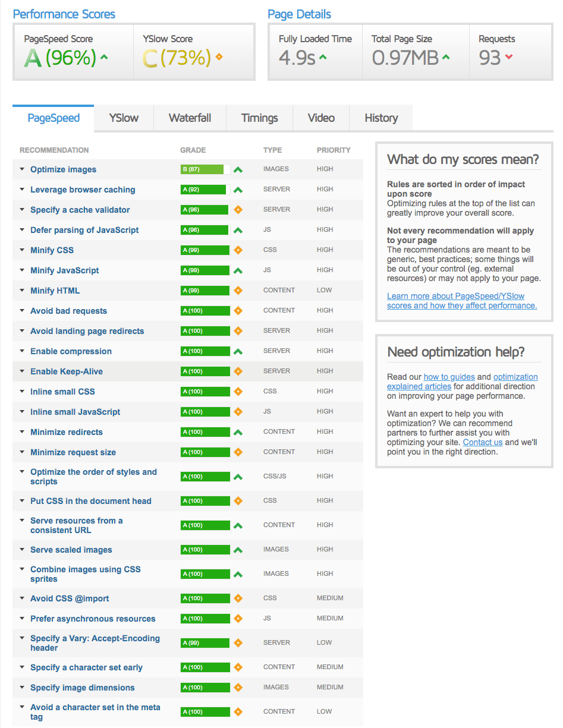
Task: Click green up-arrow icon in Minify JavaScript row
Action: [x=238, y=271]
